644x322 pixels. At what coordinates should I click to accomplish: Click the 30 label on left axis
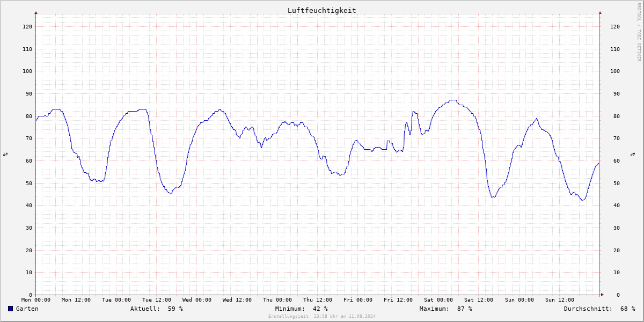[29, 228]
